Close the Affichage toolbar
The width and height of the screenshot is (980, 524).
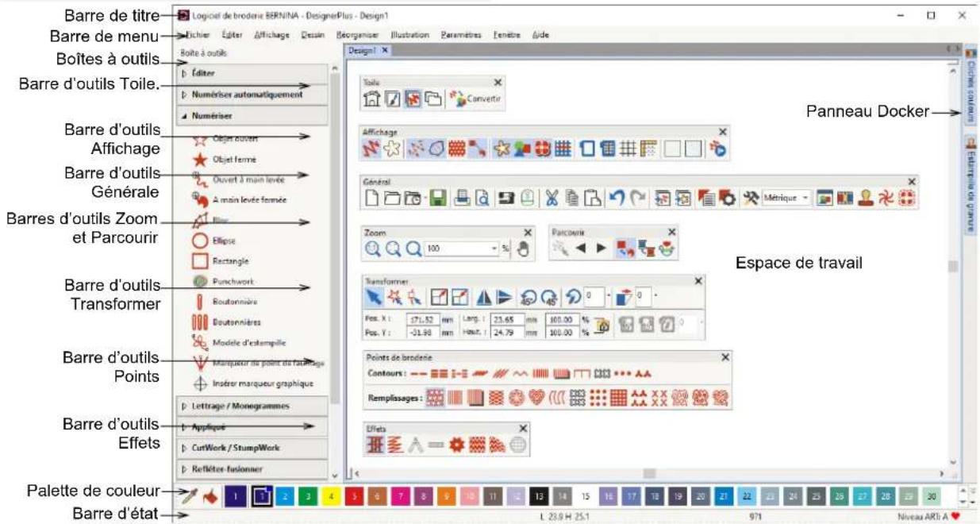pyautogui.click(x=722, y=132)
